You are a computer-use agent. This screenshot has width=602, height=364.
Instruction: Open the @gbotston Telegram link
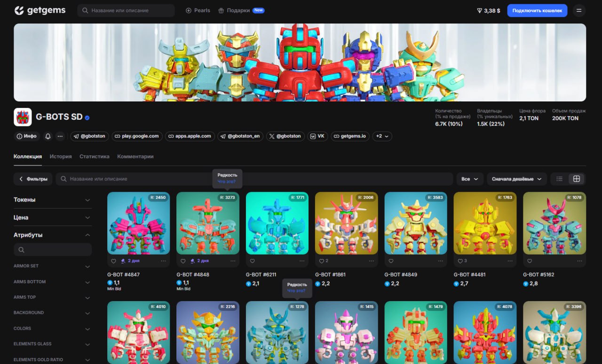[90, 136]
